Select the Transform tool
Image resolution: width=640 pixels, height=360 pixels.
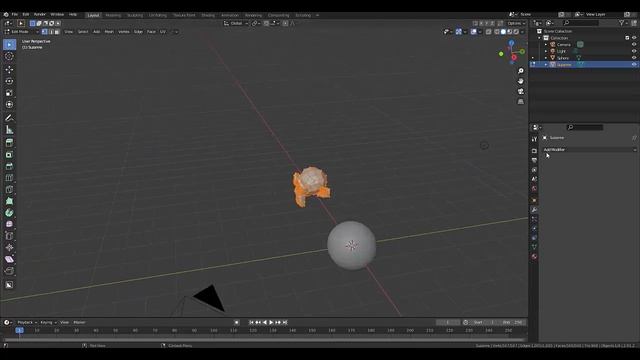(x=9, y=104)
